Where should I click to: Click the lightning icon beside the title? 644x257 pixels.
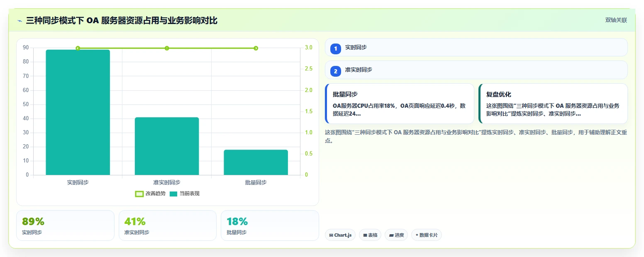point(20,21)
